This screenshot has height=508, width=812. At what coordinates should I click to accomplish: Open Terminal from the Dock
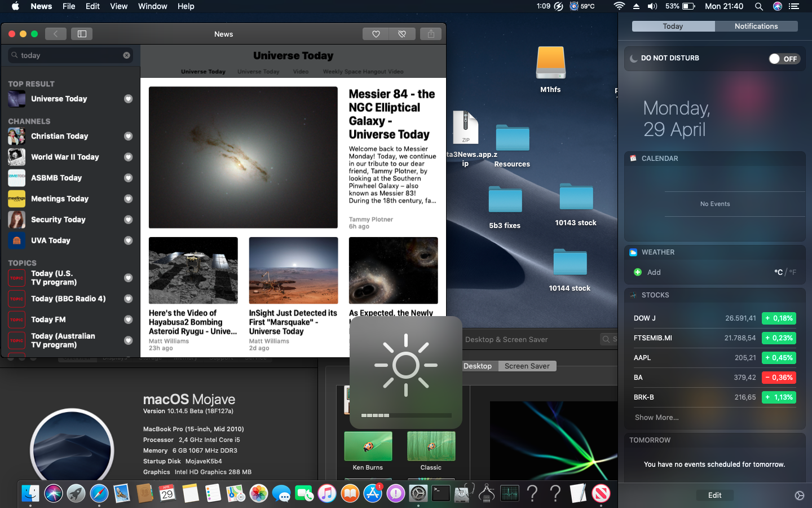tap(441, 493)
